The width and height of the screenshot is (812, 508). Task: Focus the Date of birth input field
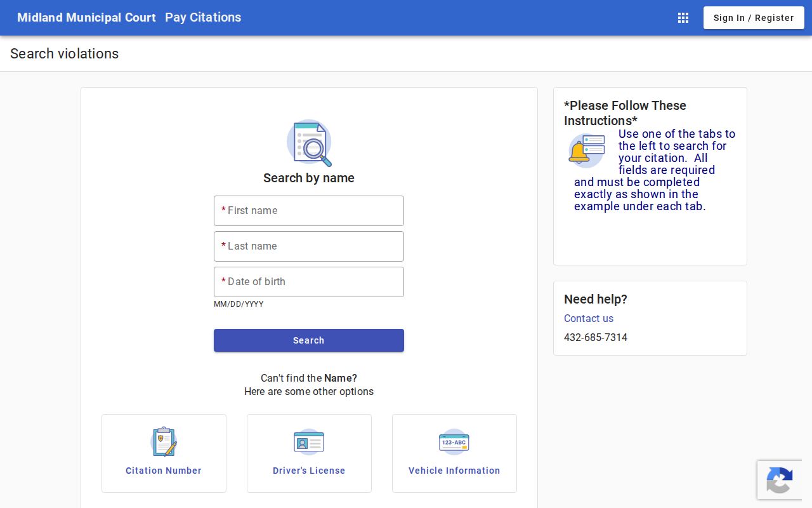pyautogui.click(x=309, y=282)
